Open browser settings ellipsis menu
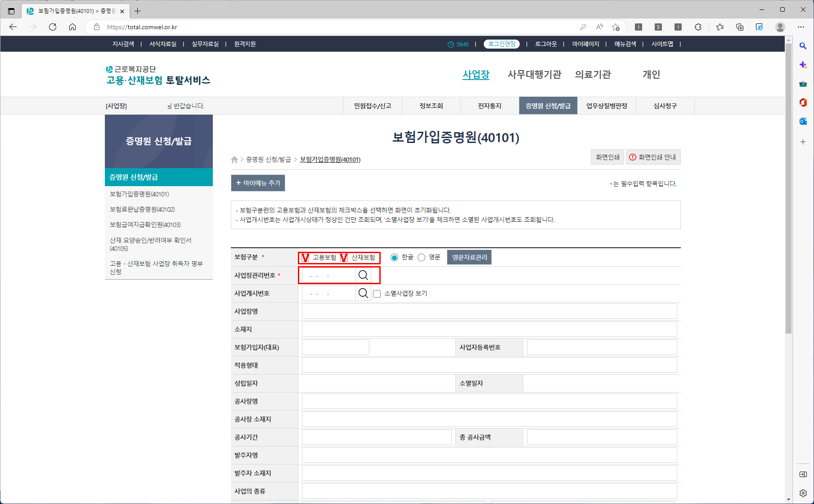Image resolution: width=814 pixels, height=504 pixels. pos(801,27)
